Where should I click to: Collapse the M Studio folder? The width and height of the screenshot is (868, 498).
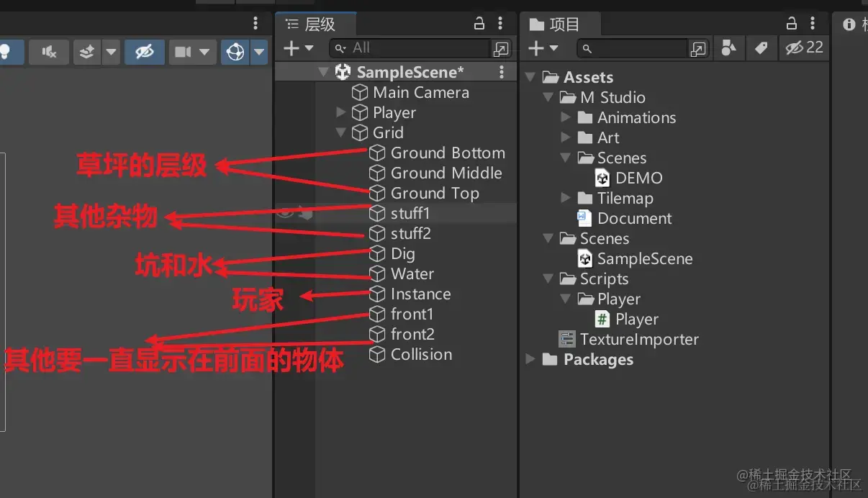pos(548,96)
